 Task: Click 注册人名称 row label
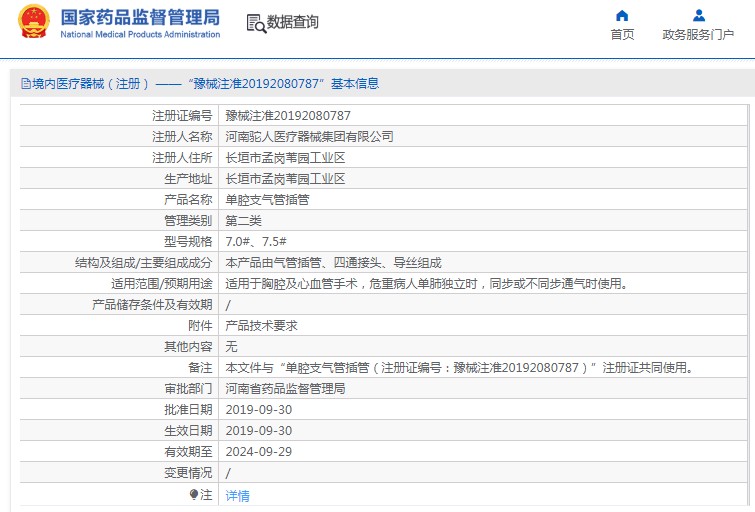pyautogui.click(x=182, y=137)
